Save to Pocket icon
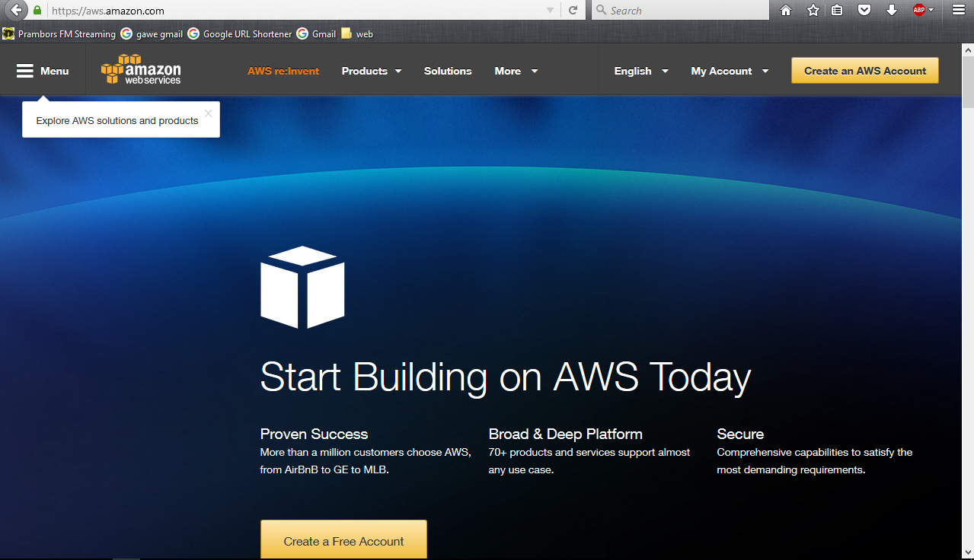 pos(864,11)
